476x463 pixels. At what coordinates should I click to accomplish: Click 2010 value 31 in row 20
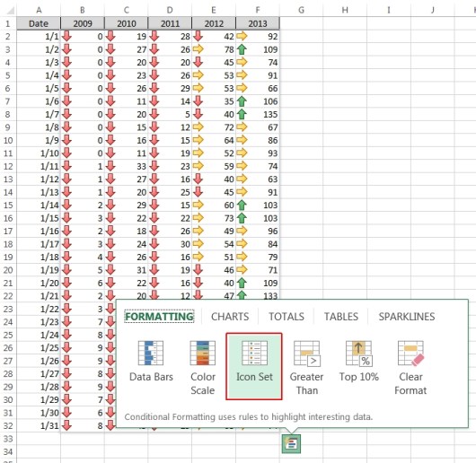(127, 270)
